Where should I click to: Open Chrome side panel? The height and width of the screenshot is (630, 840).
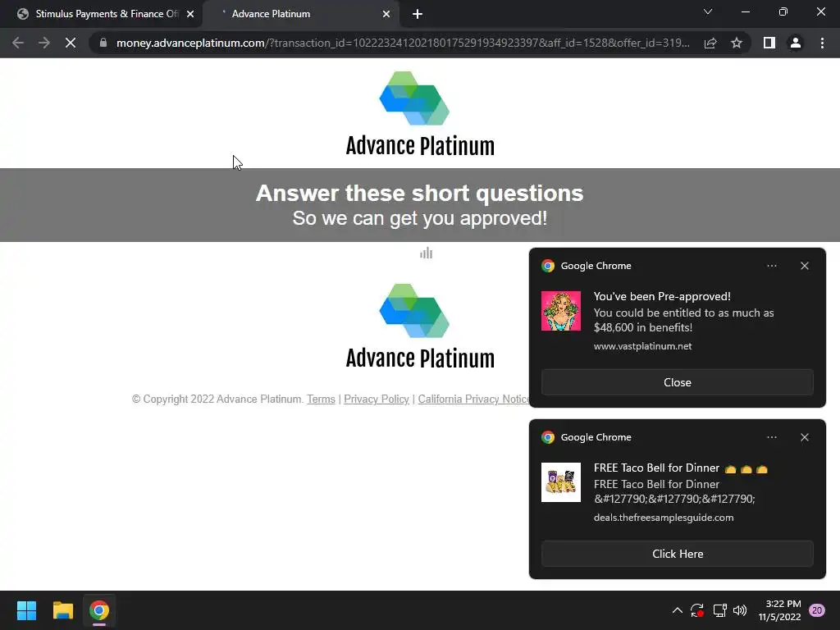click(769, 43)
